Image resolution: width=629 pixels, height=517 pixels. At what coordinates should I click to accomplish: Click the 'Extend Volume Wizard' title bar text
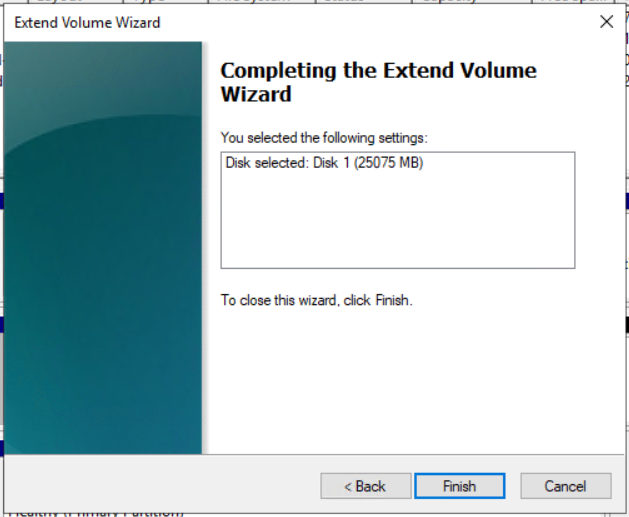pos(87,22)
